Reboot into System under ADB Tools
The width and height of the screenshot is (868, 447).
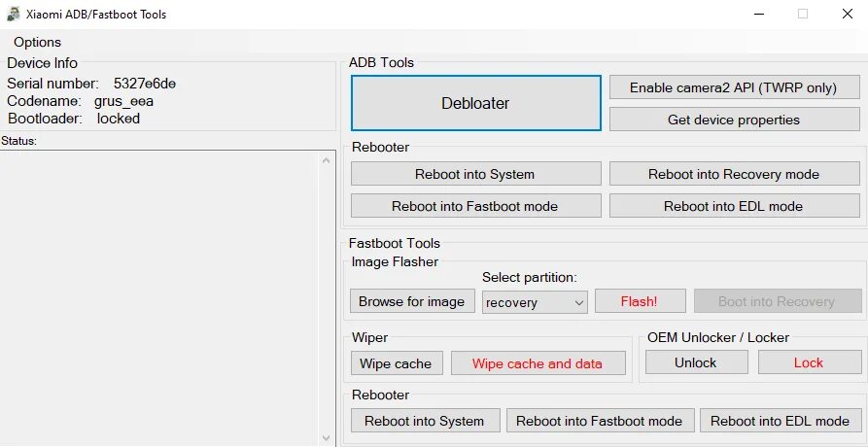(475, 174)
